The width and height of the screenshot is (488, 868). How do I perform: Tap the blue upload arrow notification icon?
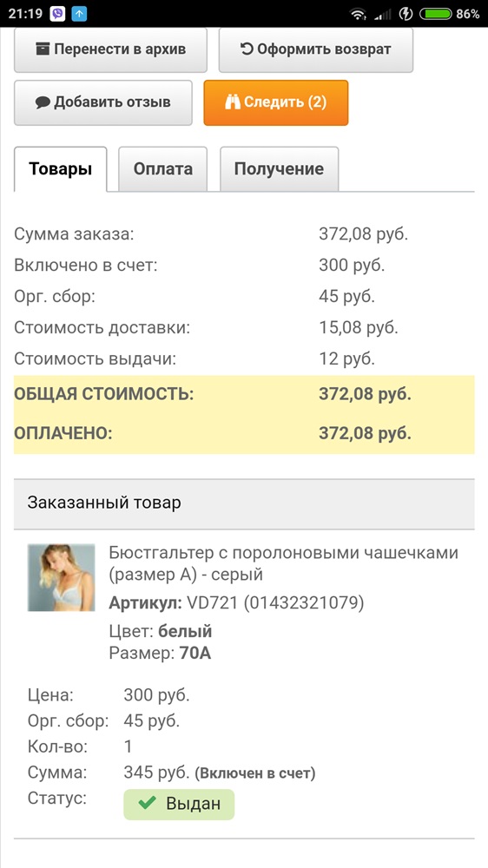[x=80, y=14]
